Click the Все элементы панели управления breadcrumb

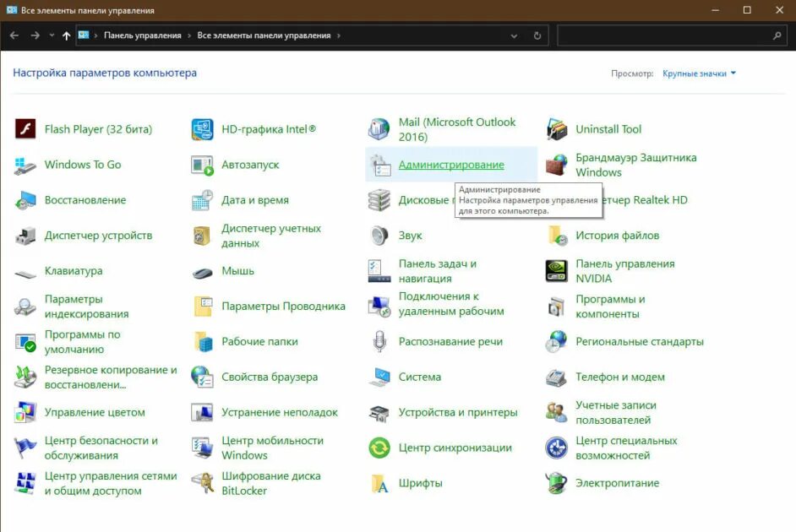click(264, 35)
